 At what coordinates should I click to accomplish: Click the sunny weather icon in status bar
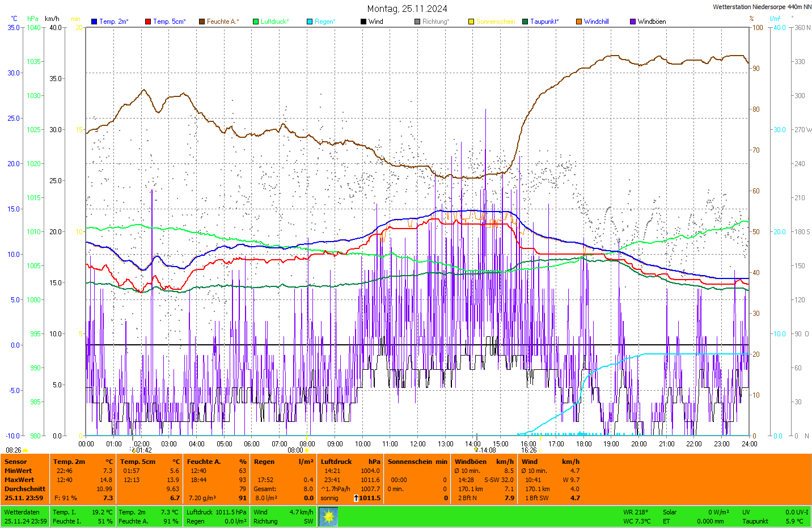click(328, 517)
